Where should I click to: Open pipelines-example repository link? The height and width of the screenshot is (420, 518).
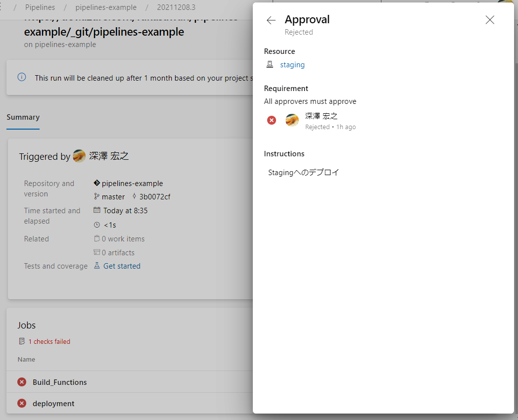pyautogui.click(x=132, y=184)
